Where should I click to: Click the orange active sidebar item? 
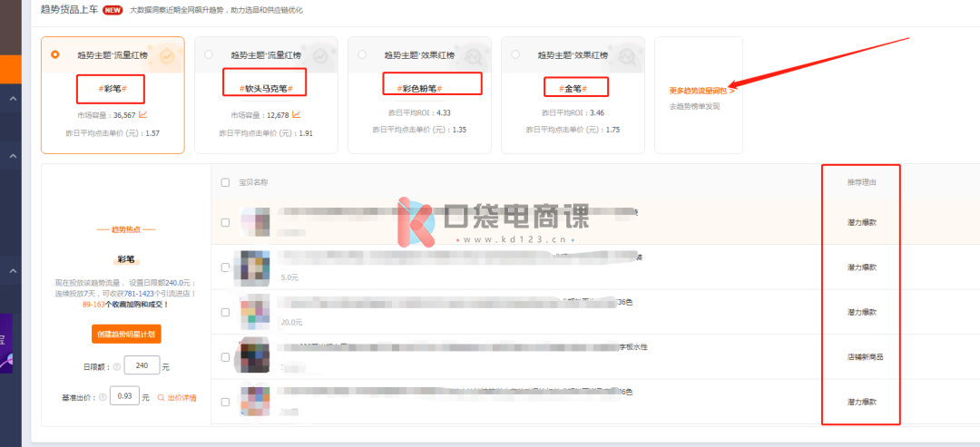[x=11, y=68]
